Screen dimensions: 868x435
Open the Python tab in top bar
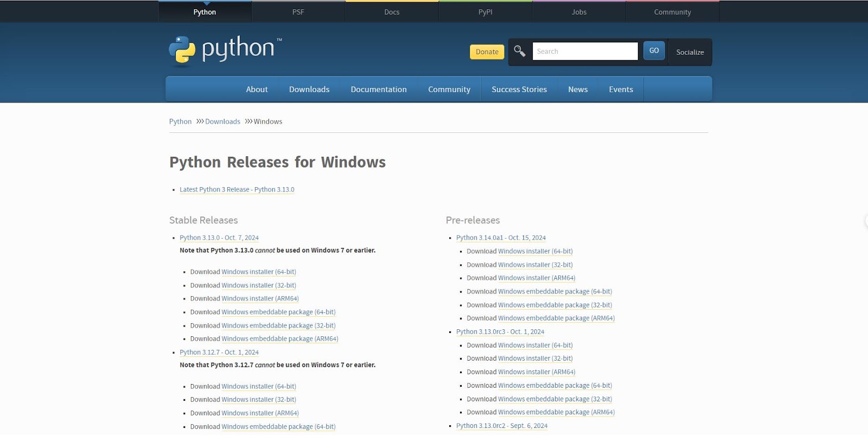(x=205, y=12)
